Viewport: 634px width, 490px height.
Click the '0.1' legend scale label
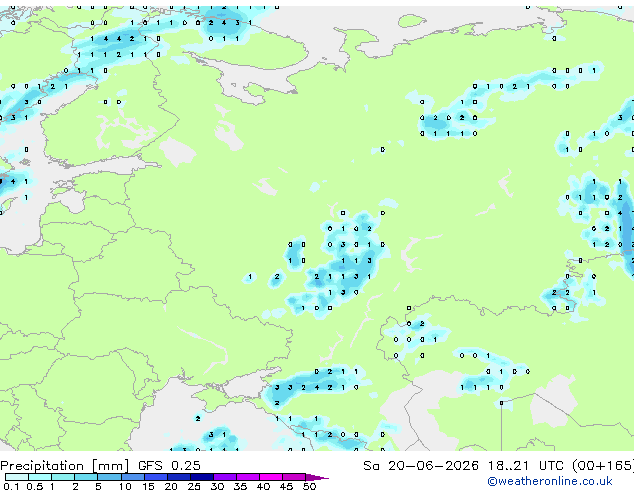11,486
